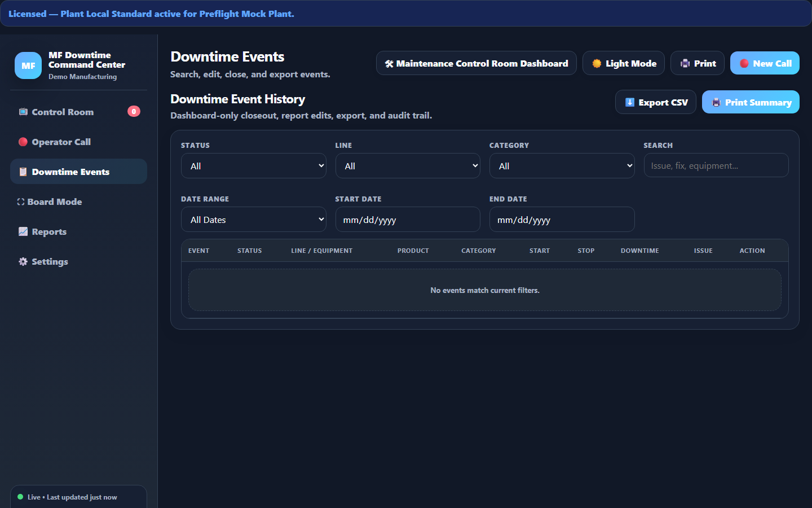The image size is (812, 508).
Task: Click the LINE / EQUIPMENT column header
Action: [321, 251]
